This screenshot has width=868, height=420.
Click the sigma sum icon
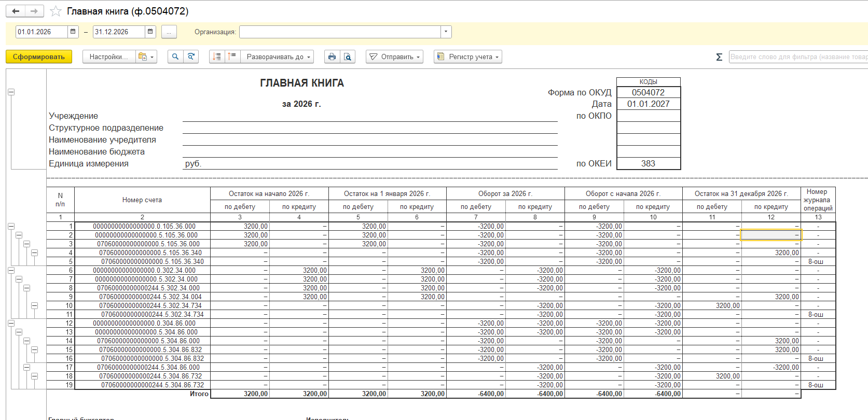pos(719,57)
